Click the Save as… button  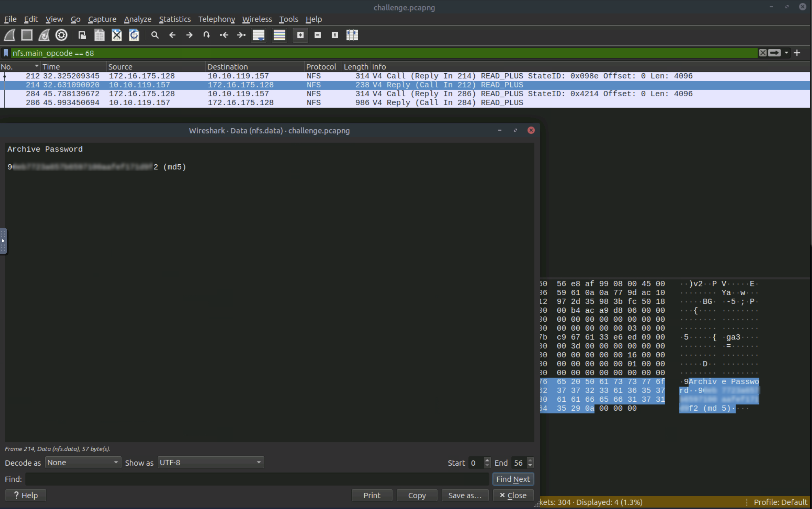tap(464, 495)
